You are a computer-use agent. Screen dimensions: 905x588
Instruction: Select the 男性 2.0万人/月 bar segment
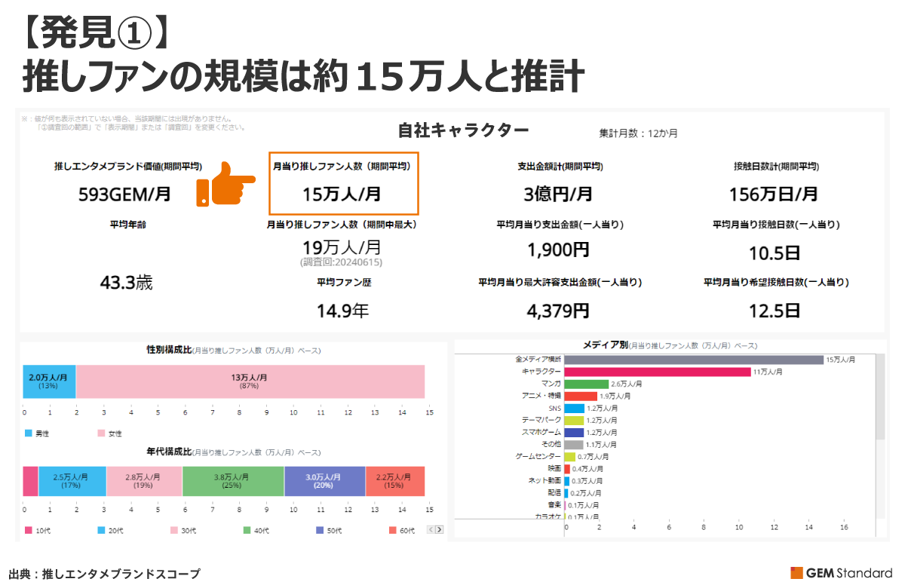49,381
